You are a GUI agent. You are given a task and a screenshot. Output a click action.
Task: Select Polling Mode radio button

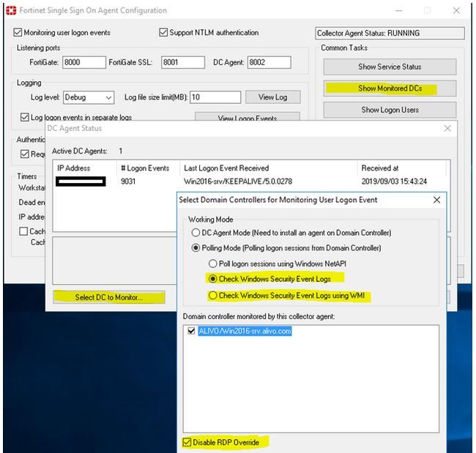coord(196,248)
